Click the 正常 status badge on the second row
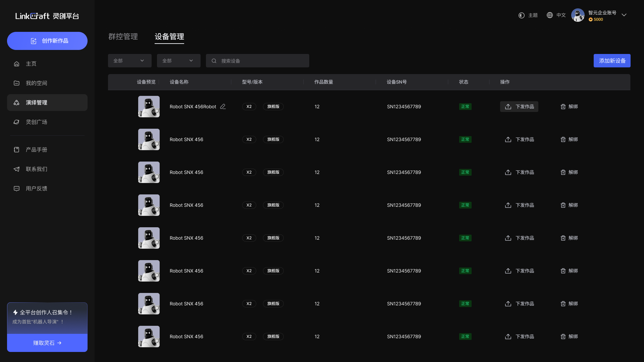Image resolution: width=644 pixels, height=362 pixels. (x=465, y=139)
